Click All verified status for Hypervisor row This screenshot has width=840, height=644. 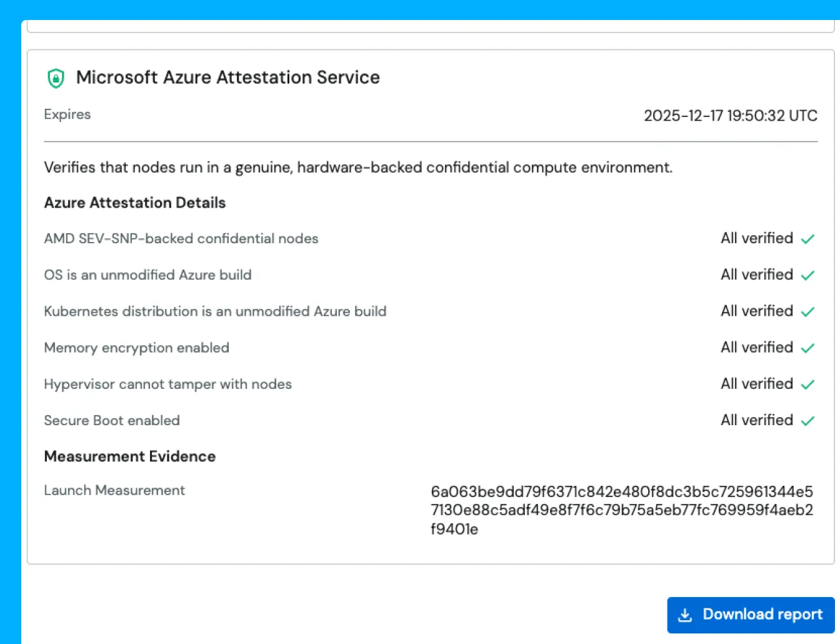[757, 383]
